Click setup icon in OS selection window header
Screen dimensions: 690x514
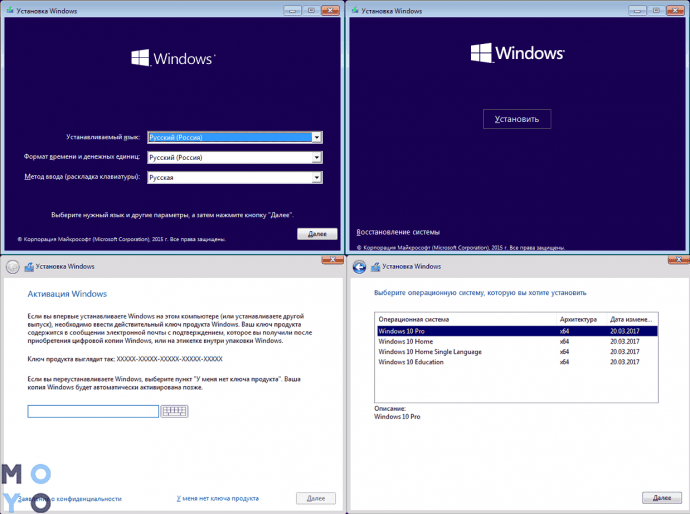tap(375, 267)
